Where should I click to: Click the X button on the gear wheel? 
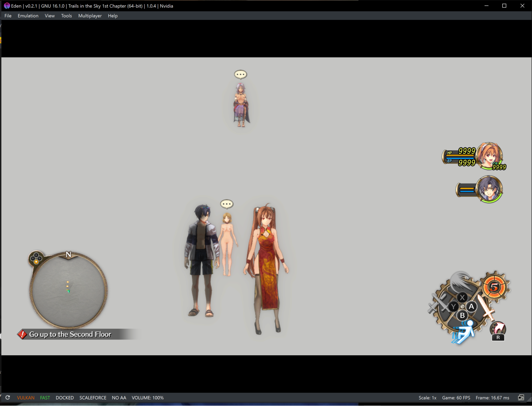pyautogui.click(x=462, y=297)
